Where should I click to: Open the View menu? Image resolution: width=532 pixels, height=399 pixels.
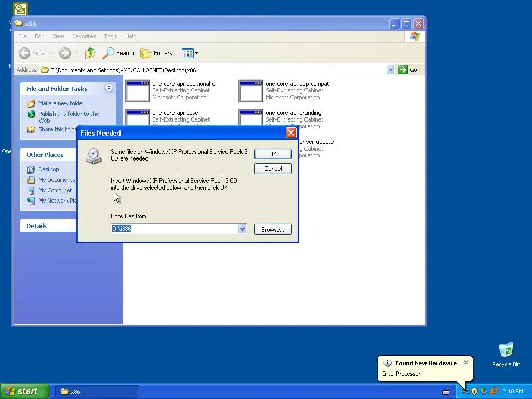(x=58, y=36)
